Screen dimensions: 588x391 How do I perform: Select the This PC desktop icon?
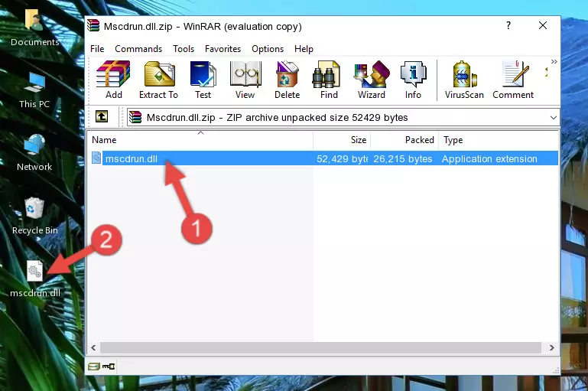point(34,90)
